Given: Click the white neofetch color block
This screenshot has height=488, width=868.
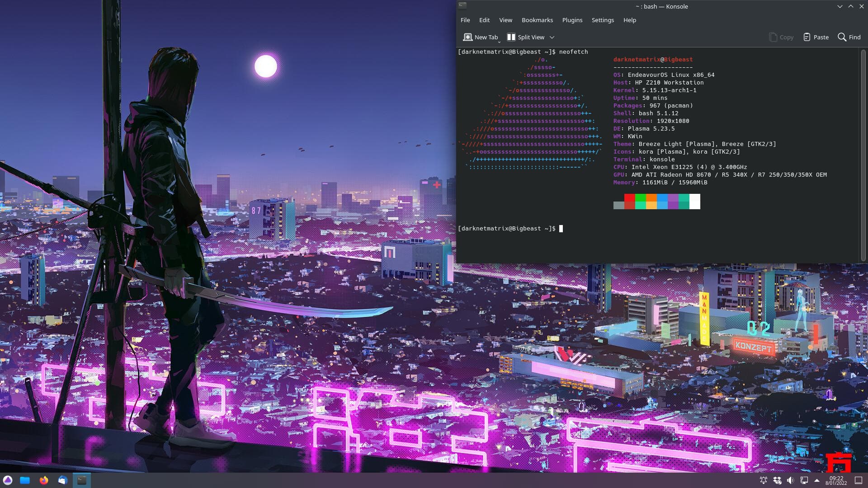Looking at the screenshot, I should coord(695,202).
